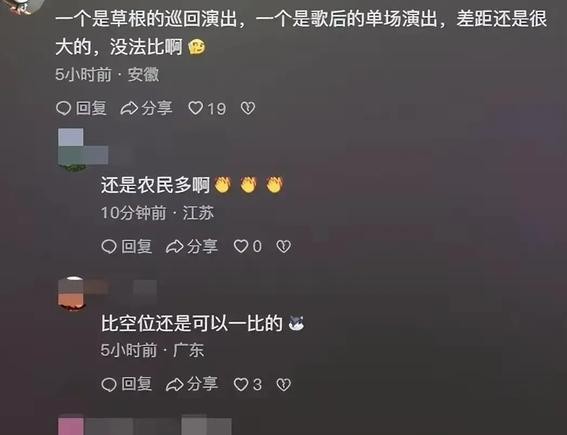Reply to the Anhui comment via bubble icon

[x=81, y=108]
